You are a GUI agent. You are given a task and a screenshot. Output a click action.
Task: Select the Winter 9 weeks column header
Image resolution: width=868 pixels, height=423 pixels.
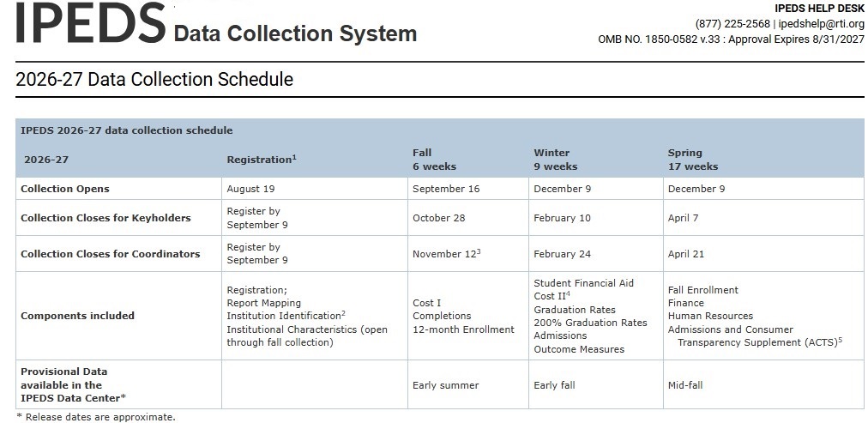(555, 160)
